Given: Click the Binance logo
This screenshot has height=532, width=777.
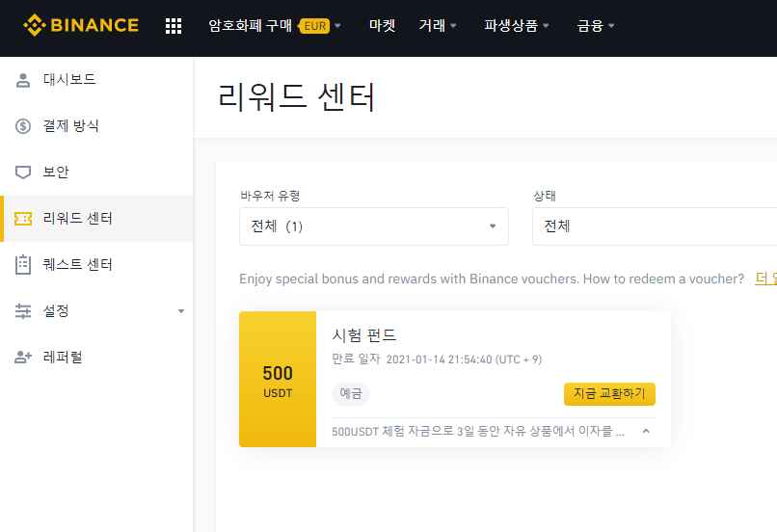Looking at the screenshot, I should point(81,25).
